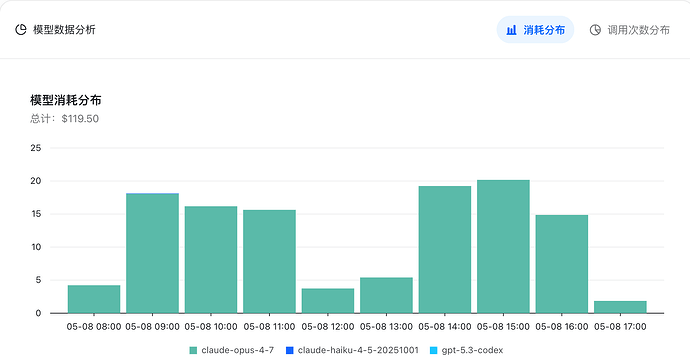Click the claude-opus-4-7 legend label
690x364 pixels.
point(238,350)
